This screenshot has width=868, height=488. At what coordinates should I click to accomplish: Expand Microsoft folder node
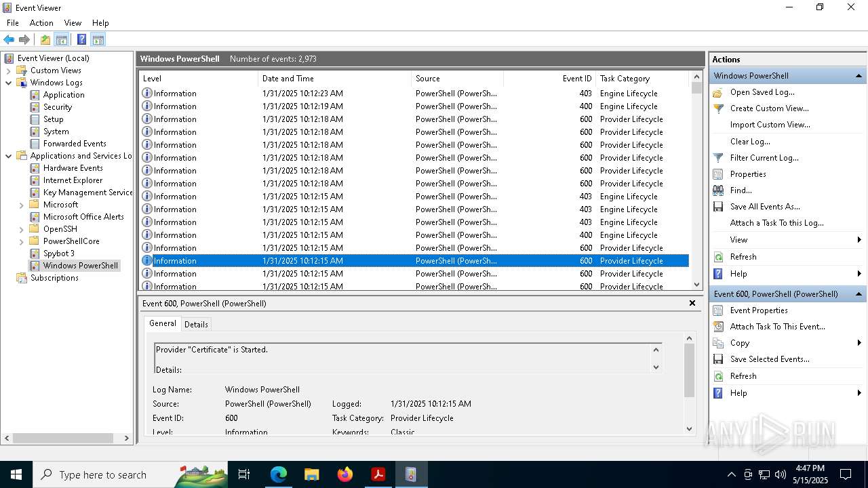tap(21, 205)
